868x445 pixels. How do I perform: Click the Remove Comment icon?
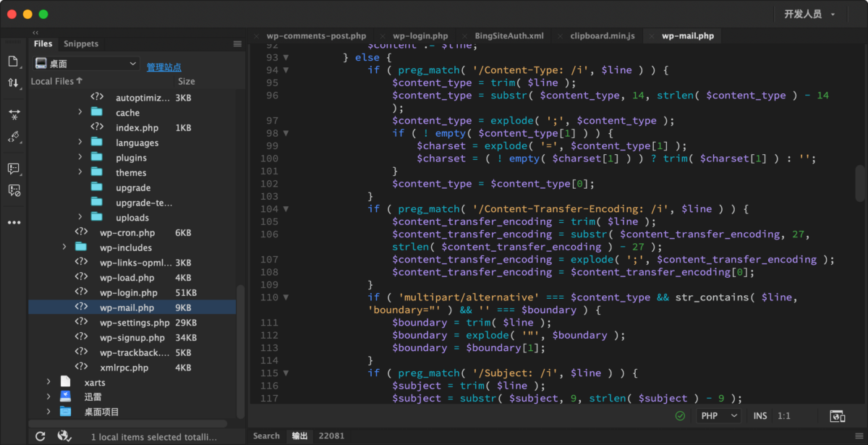pos(14,190)
